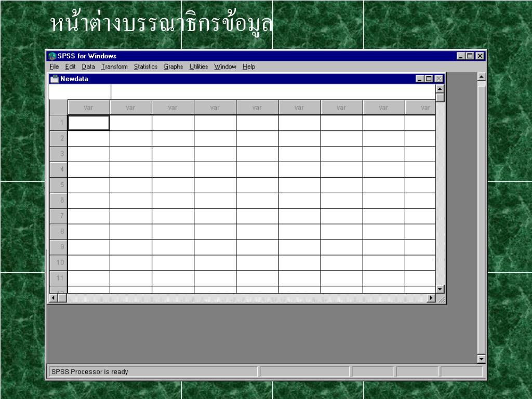Click the Newdata window resize grip
Image resolution: width=532 pixels, height=399 pixels.
click(x=441, y=299)
